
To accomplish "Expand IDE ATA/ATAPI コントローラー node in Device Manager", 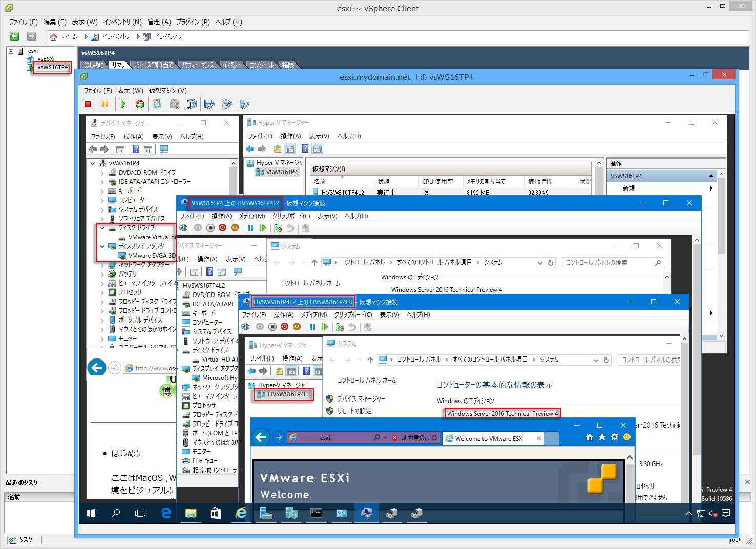I will [102, 182].
